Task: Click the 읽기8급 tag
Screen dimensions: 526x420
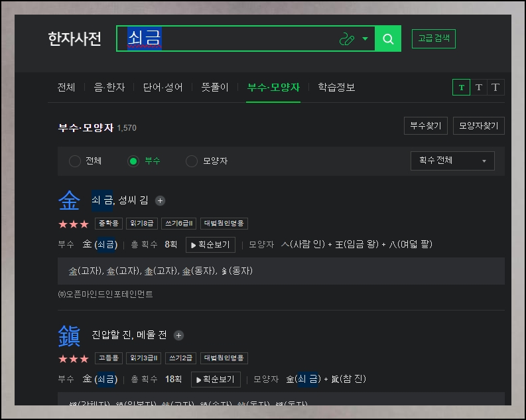Action: [x=142, y=224]
